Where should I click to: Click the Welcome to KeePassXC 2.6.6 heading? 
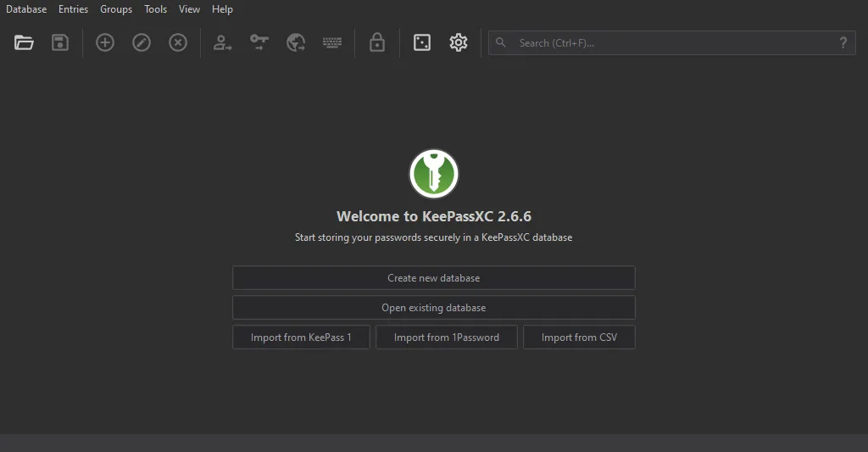434,216
